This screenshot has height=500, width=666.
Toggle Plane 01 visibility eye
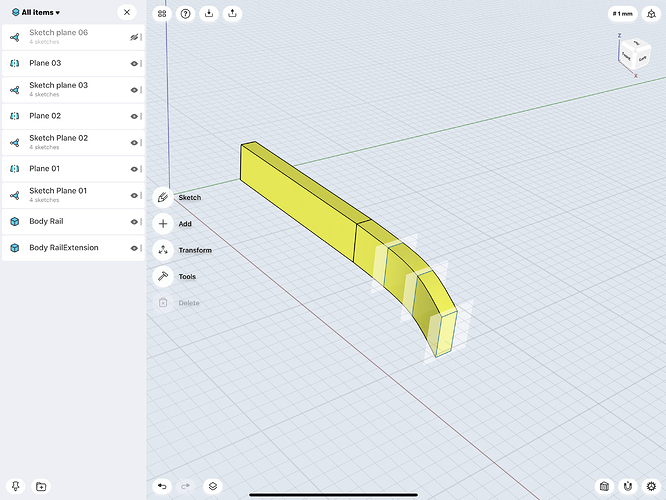pos(134,169)
